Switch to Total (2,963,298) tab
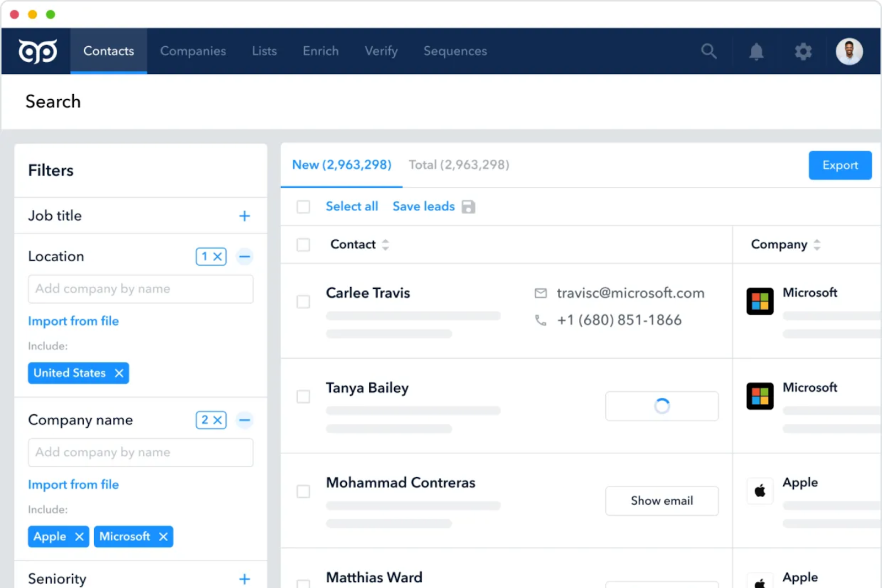This screenshot has height=588, width=882. (459, 165)
